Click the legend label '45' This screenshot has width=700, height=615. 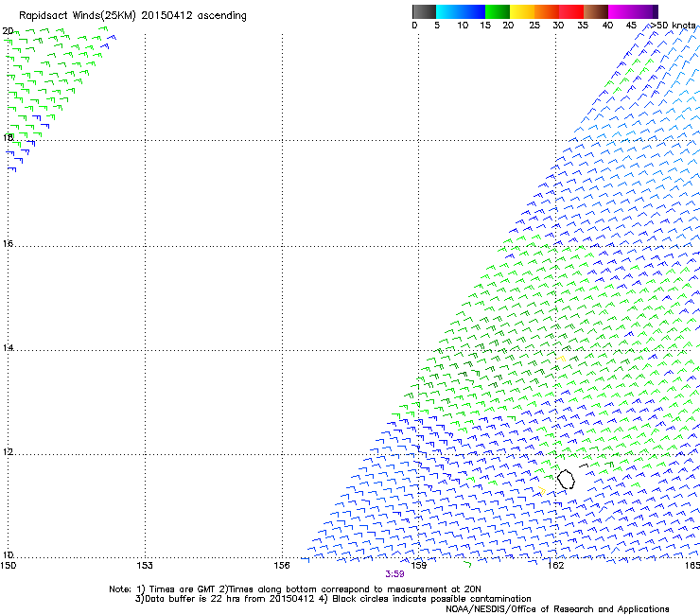(631, 26)
